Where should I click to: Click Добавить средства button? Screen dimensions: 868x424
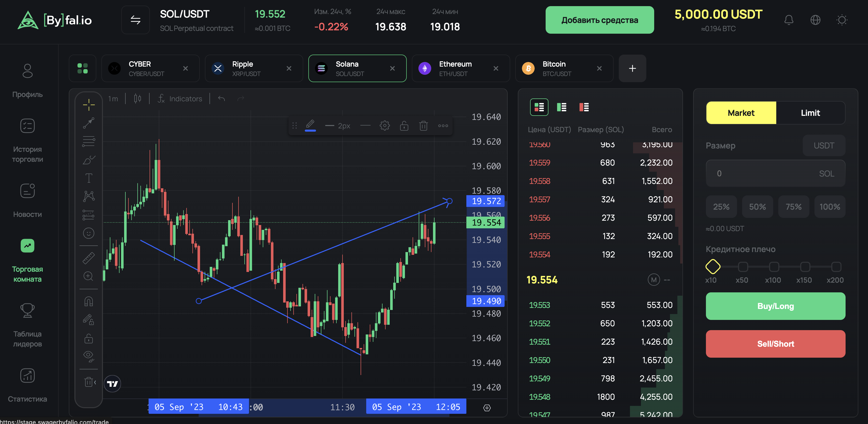(599, 20)
